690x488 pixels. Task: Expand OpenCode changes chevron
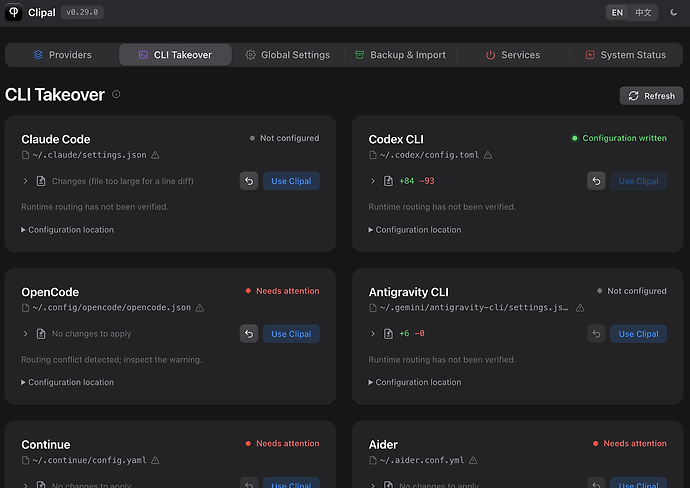point(26,334)
